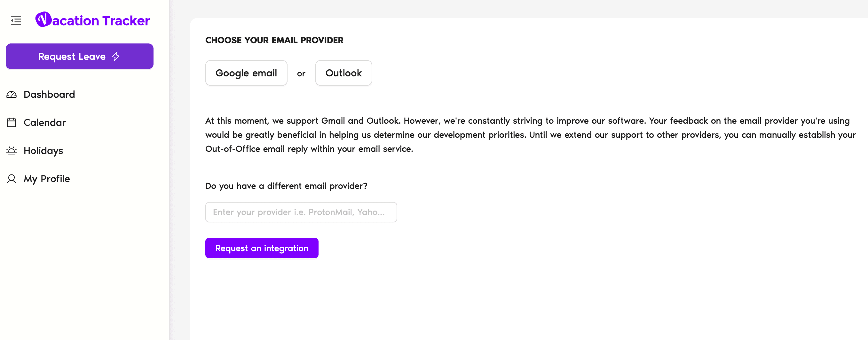This screenshot has height=340, width=868.
Task: Click the Dashboard gauge icon
Action: [12, 95]
